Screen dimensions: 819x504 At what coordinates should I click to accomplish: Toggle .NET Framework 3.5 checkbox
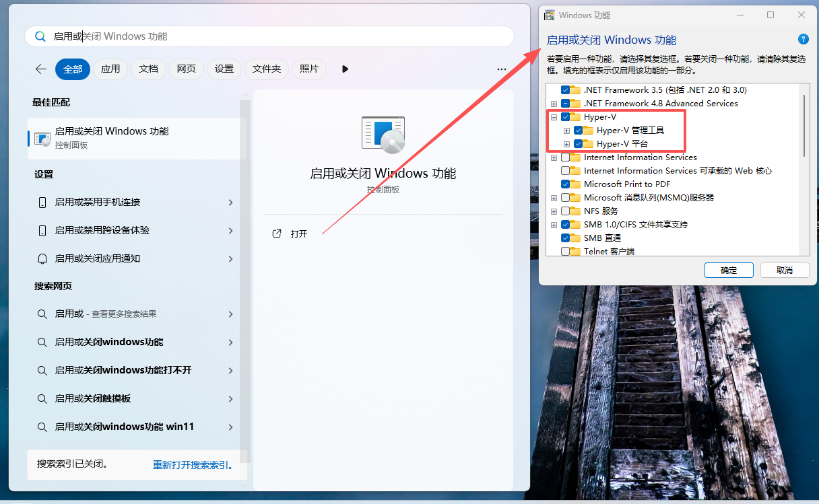565,89
